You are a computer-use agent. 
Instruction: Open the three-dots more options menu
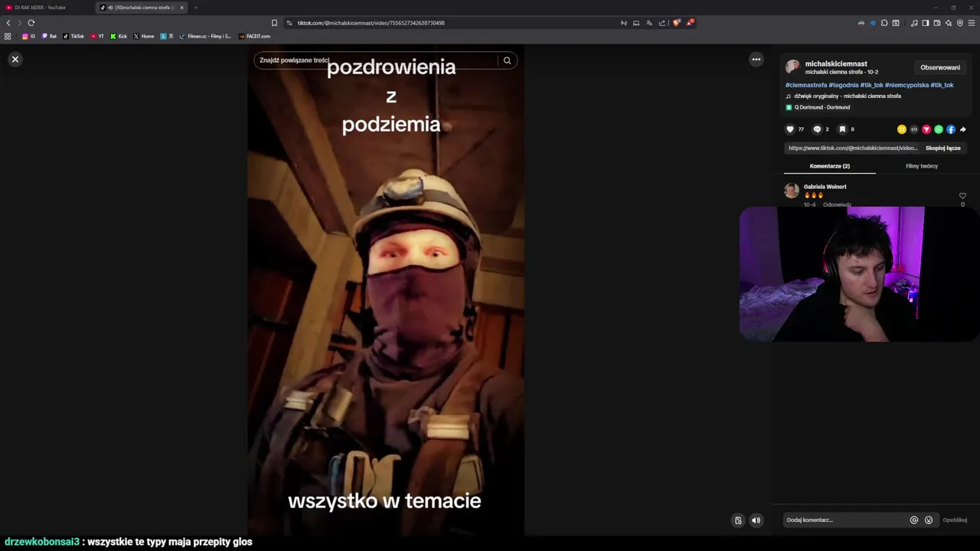(756, 59)
